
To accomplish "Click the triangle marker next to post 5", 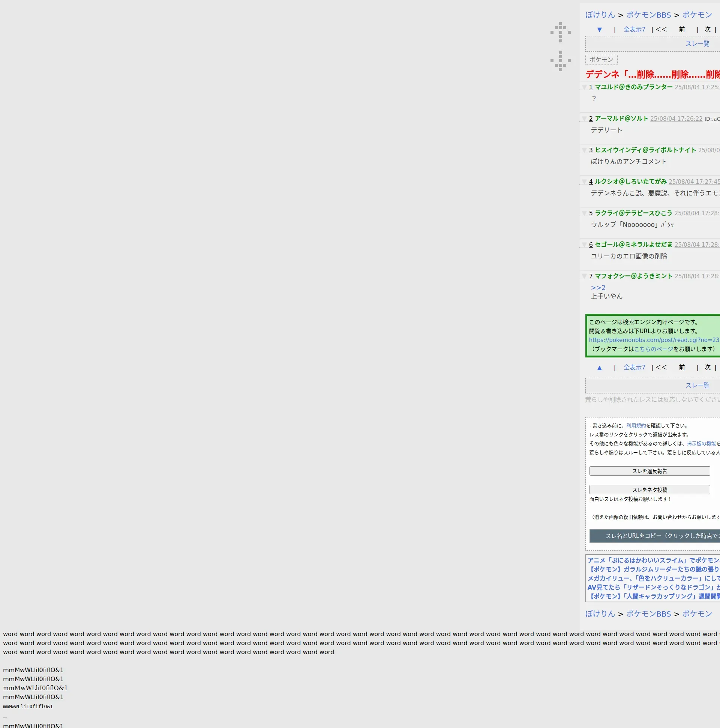I will [x=584, y=214].
